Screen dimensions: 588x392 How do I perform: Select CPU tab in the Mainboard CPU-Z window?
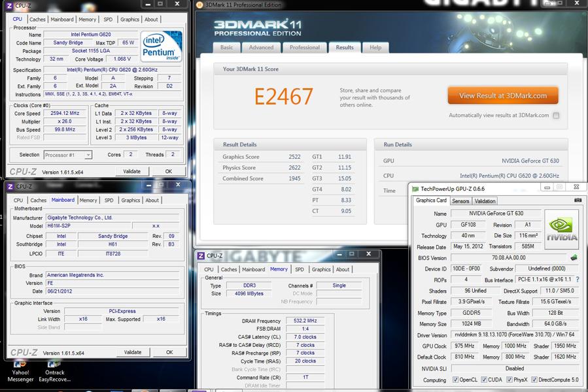pyautogui.click(x=18, y=200)
